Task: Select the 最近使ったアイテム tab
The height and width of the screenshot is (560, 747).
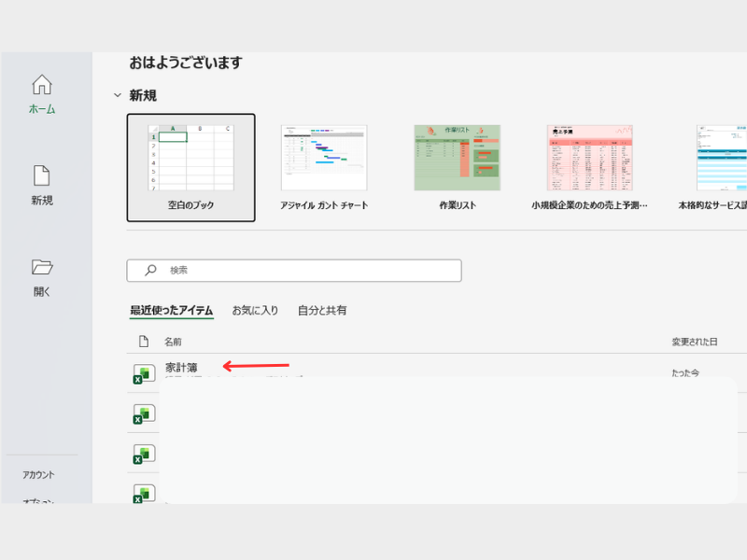Action: coord(172,310)
